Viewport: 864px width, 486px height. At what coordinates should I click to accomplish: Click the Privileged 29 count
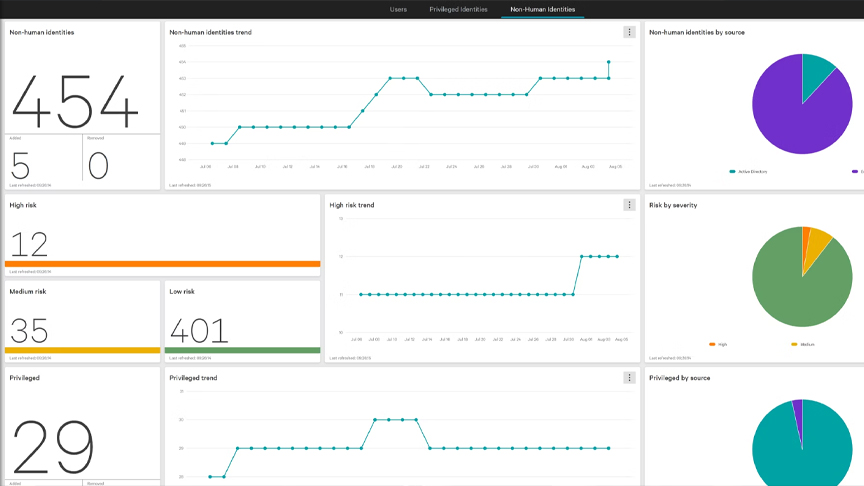(53, 447)
